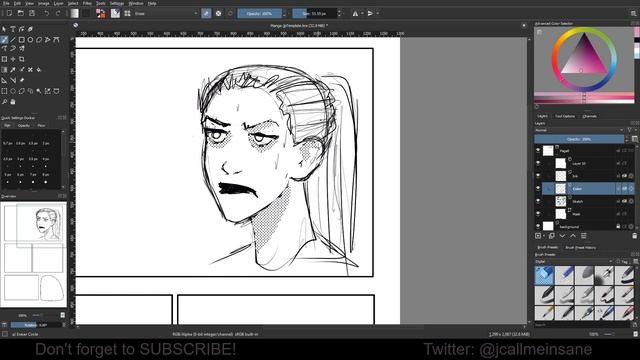640x360 pixels.
Task: Select the Text tool in the toolbox
Action: tap(13, 29)
